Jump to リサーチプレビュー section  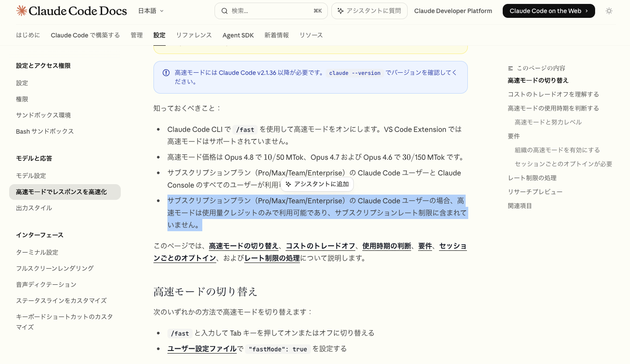coord(535,192)
